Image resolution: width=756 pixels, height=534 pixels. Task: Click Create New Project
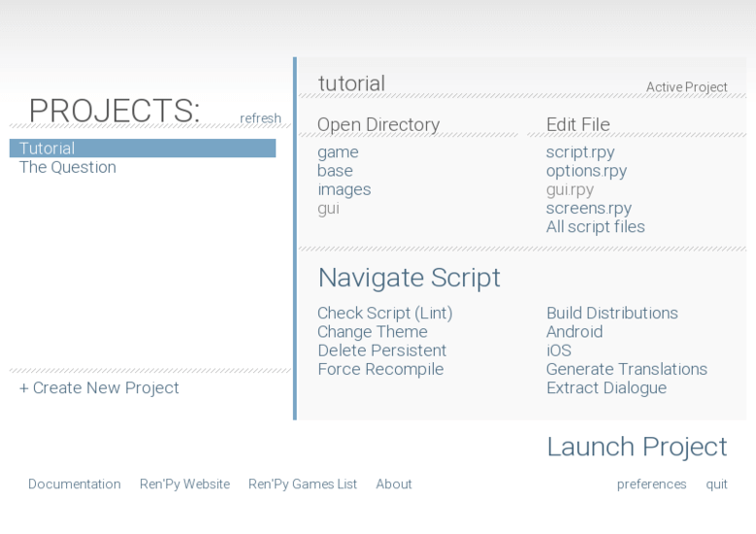(x=99, y=388)
